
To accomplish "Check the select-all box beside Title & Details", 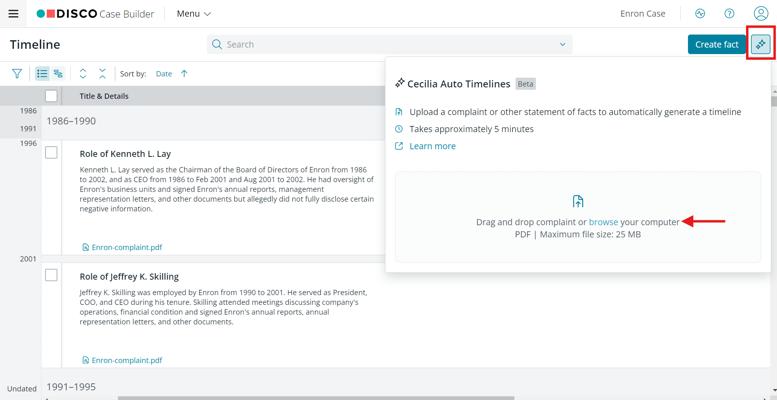I will click(51, 96).
